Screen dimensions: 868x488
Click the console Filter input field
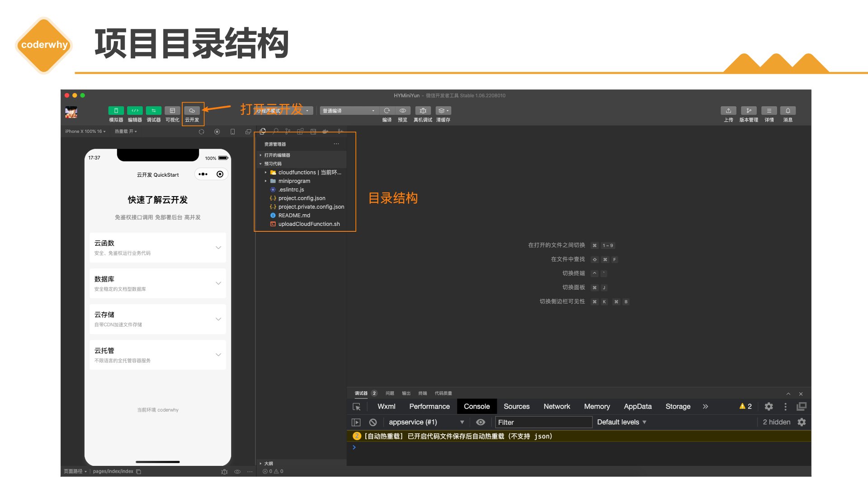pos(544,422)
